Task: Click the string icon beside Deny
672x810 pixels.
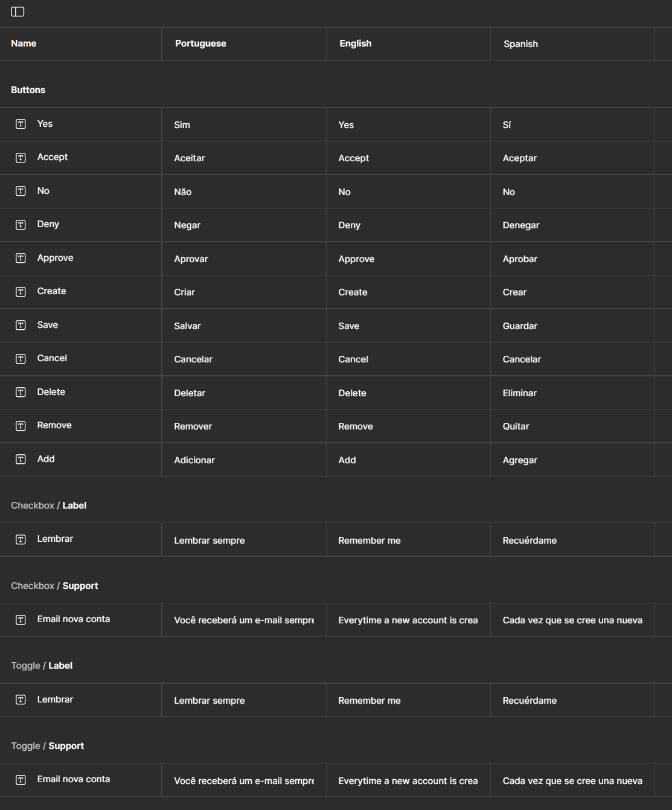Action: [x=21, y=225]
